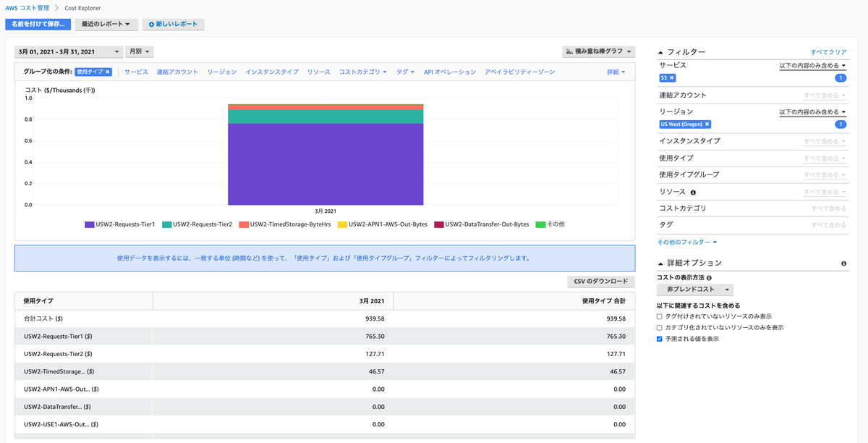
Task: Click the info icon next to リソース
Action: [x=693, y=193]
